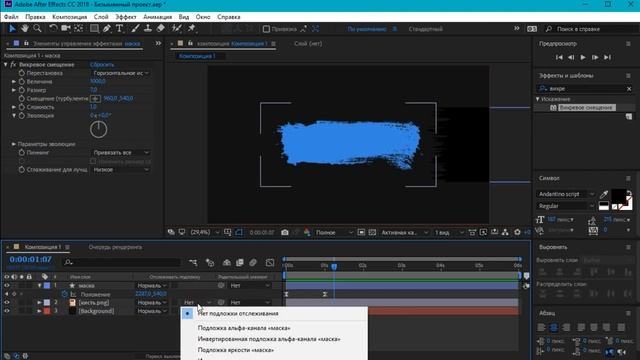
Task: Hide the Background layer eye
Action: (7, 311)
